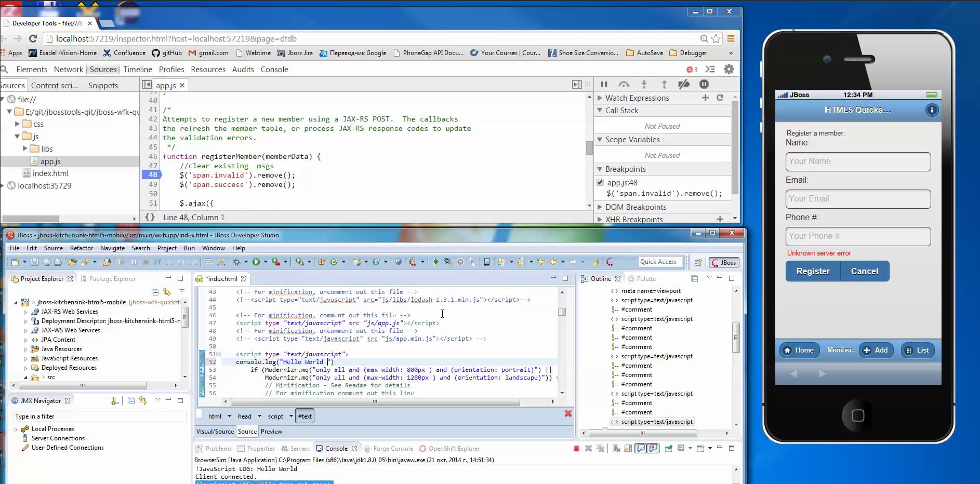This screenshot has height=484, width=980.
Task: Collapse the Breakpoints section
Action: point(600,169)
